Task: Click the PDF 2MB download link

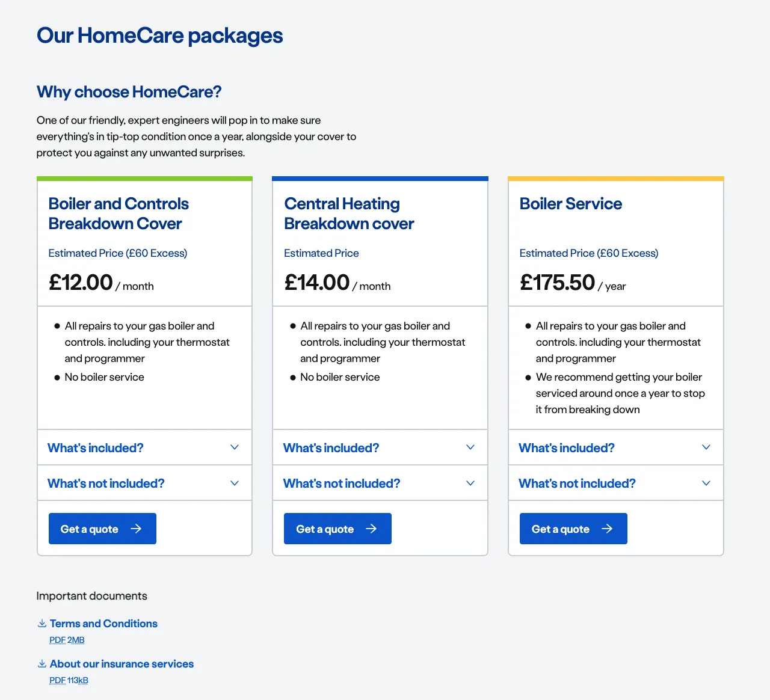Action: coord(67,640)
